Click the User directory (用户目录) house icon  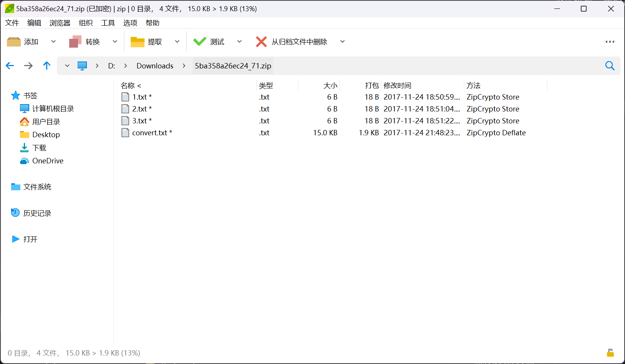click(25, 121)
